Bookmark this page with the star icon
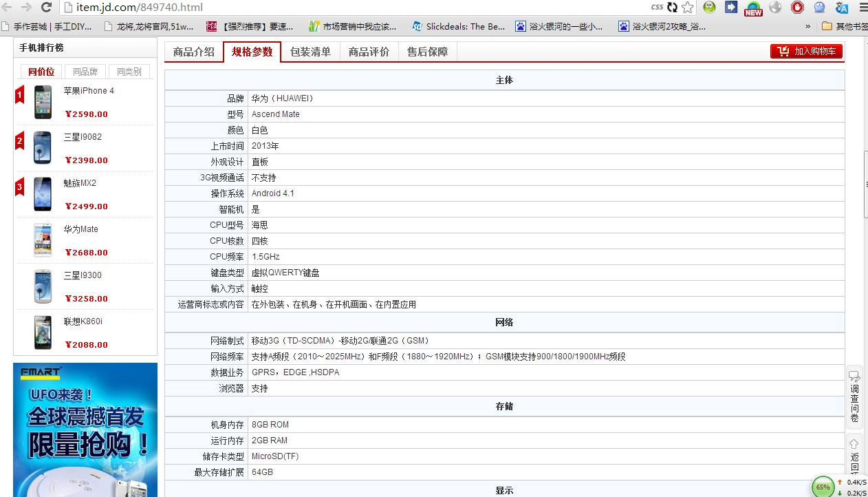 687,8
